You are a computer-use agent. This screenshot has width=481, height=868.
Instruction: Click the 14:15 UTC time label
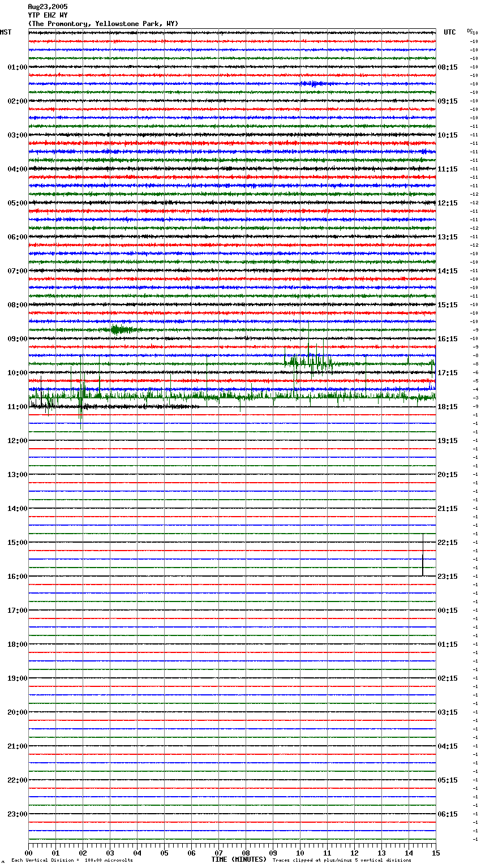tap(448, 271)
